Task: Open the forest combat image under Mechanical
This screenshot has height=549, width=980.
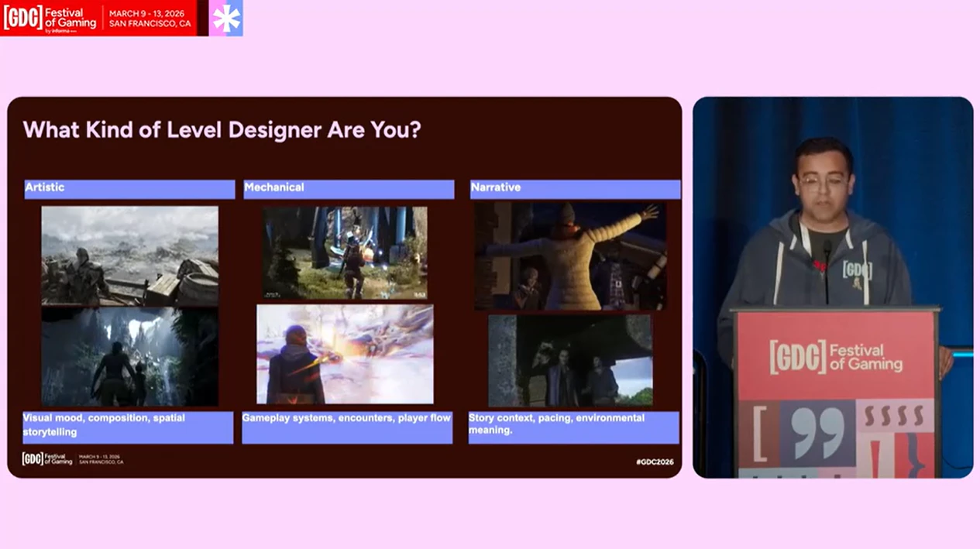Action: (x=345, y=252)
